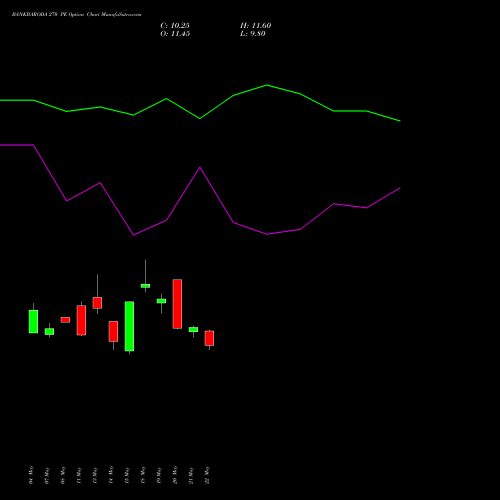Click the '21 May' date axis label
The height and width of the screenshot is (500, 500).
191,475
